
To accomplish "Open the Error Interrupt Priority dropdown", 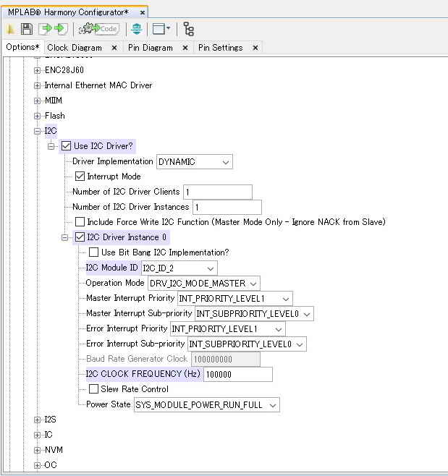I will (x=227, y=329).
